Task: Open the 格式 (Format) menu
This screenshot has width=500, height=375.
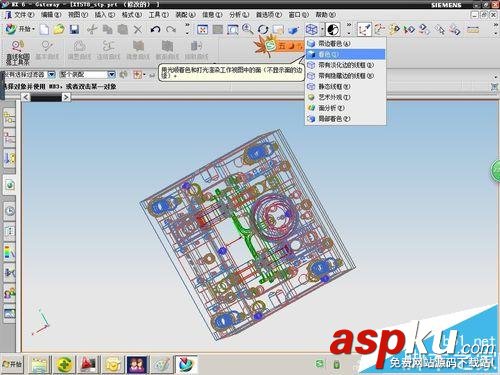Action: tap(132, 15)
